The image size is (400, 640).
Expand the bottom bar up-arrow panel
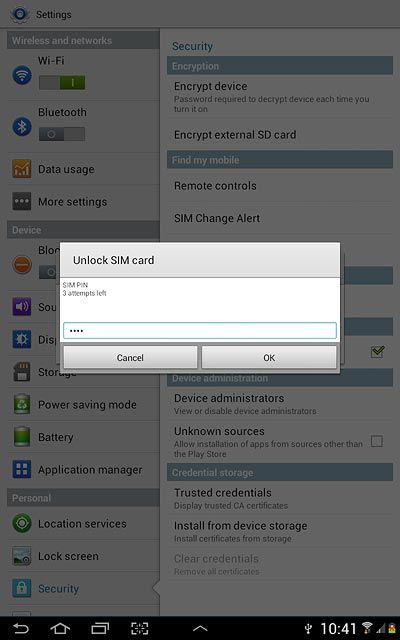click(x=200, y=629)
